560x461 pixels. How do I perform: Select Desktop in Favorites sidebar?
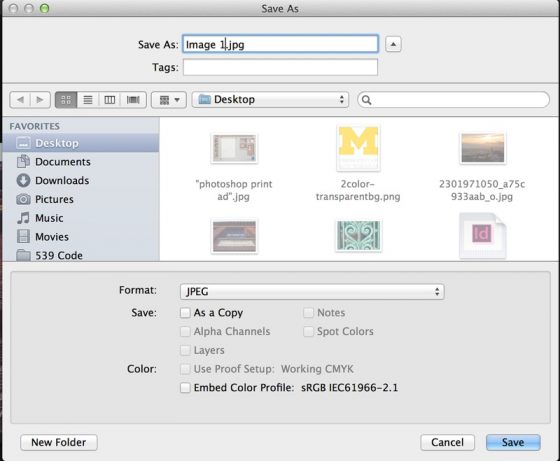tap(81, 143)
